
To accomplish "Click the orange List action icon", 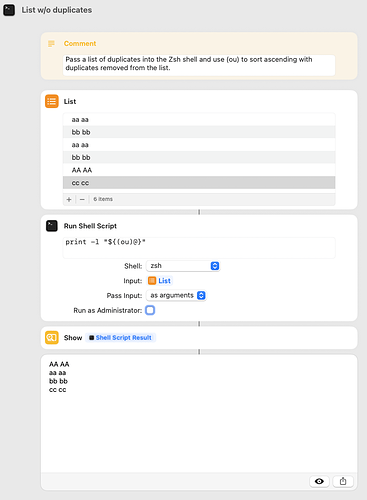I will [x=52, y=101].
